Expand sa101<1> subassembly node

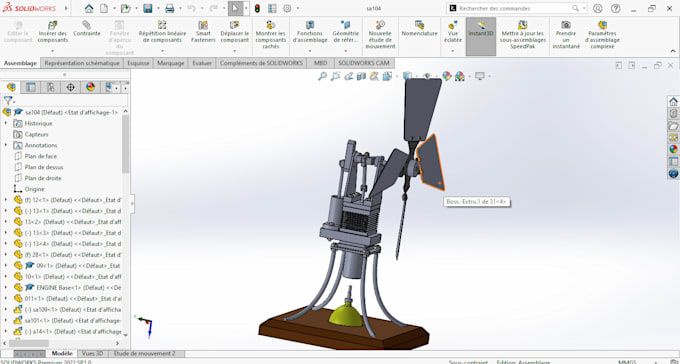pyautogui.click(x=6, y=320)
